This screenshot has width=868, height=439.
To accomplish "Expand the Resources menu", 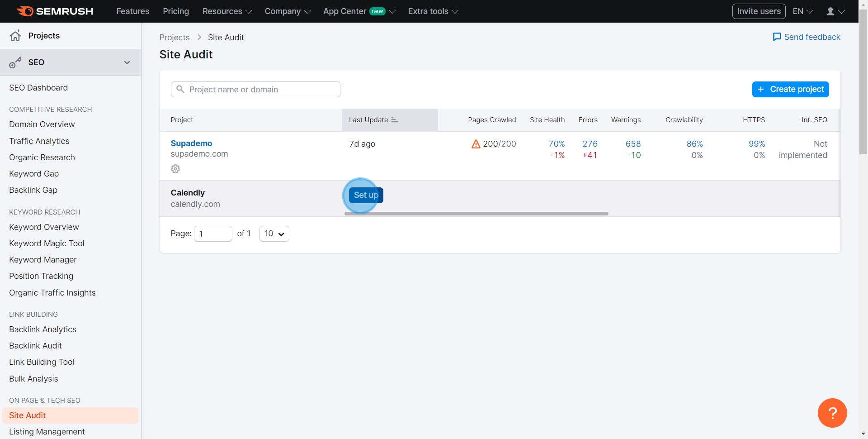I will click(x=227, y=11).
